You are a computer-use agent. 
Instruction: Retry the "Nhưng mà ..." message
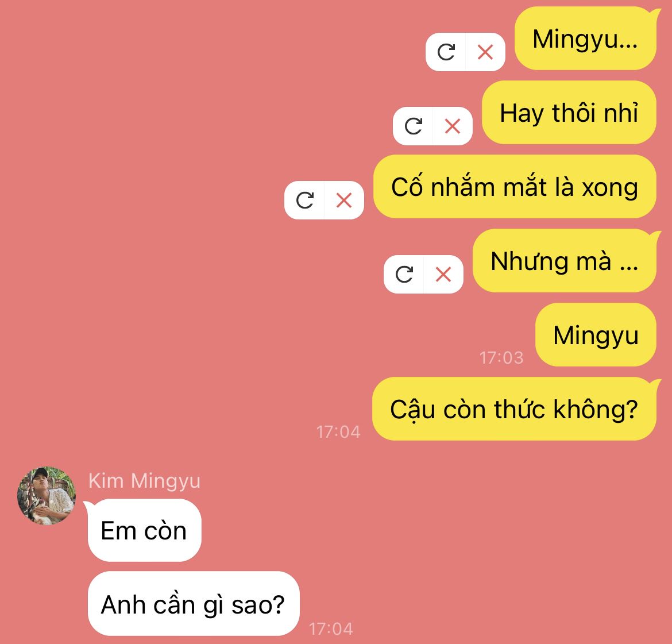404,275
